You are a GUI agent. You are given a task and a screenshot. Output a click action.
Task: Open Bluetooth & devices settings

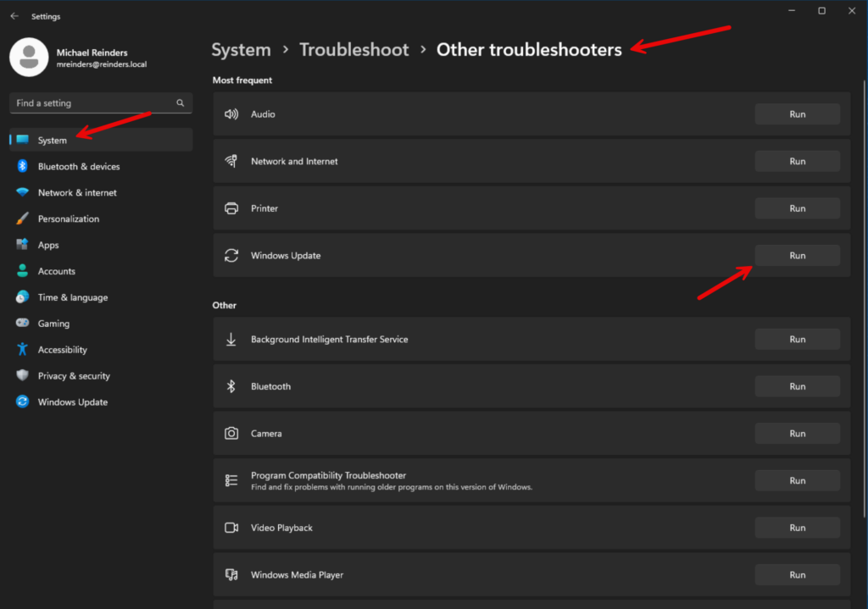coord(102,166)
